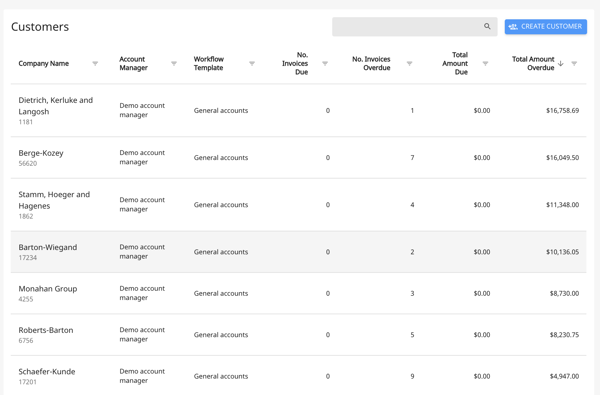The width and height of the screenshot is (600, 395).
Task: Click Berge-Kozey's Demo account manager cell
Action: click(142, 157)
